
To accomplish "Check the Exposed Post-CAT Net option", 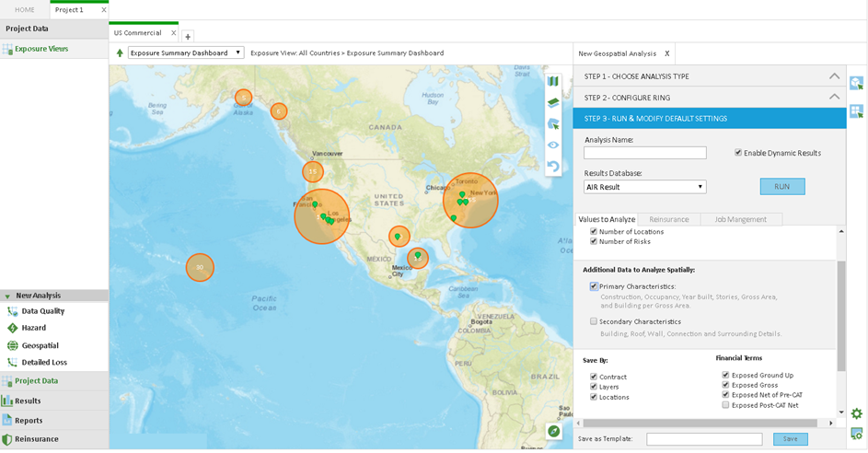I will coord(725,405).
